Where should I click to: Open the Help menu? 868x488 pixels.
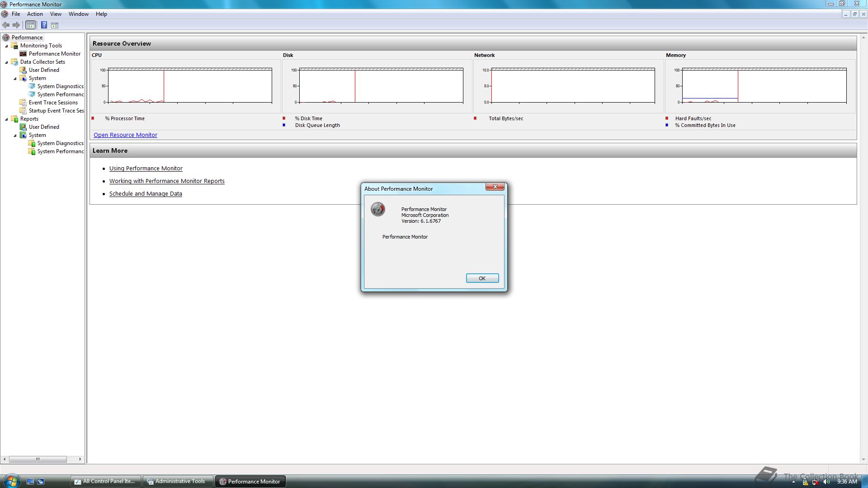pyautogui.click(x=101, y=14)
